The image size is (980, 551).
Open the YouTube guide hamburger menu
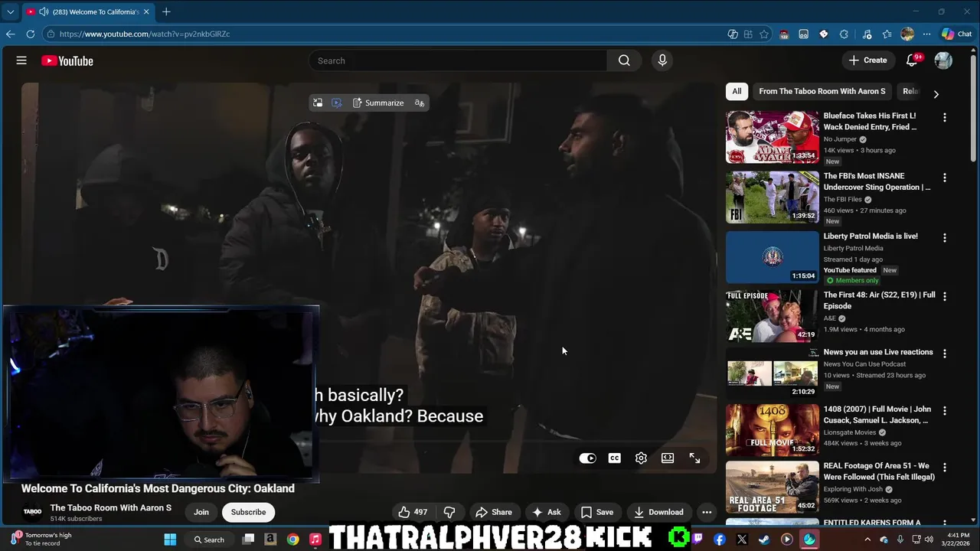pos(21,60)
